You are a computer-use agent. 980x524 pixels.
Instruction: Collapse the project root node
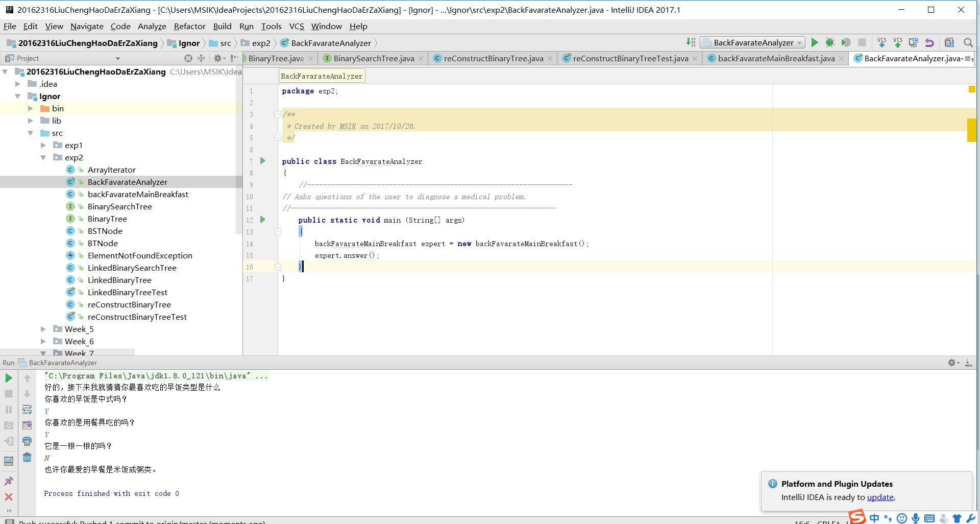tap(5, 72)
